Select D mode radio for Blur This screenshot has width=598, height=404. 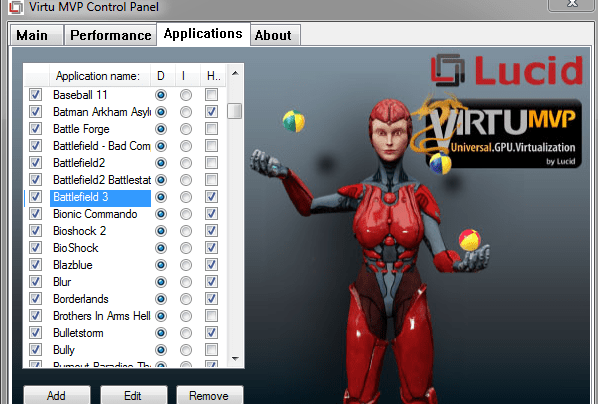pyautogui.click(x=161, y=282)
